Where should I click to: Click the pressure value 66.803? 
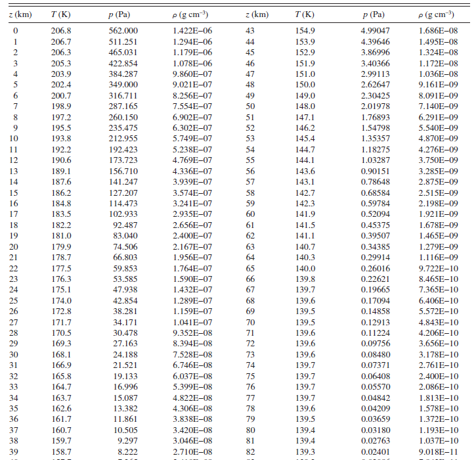(x=125, y=257)
